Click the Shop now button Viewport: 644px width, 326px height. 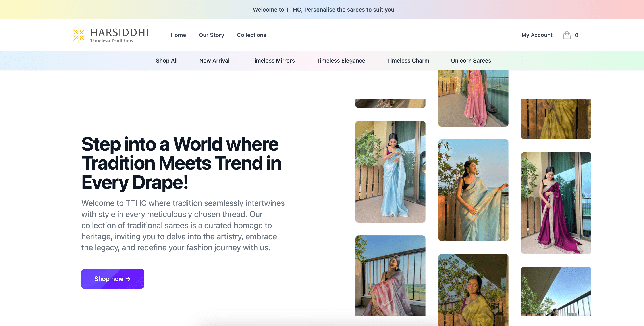pyautogui.click(x=112, y=279)
